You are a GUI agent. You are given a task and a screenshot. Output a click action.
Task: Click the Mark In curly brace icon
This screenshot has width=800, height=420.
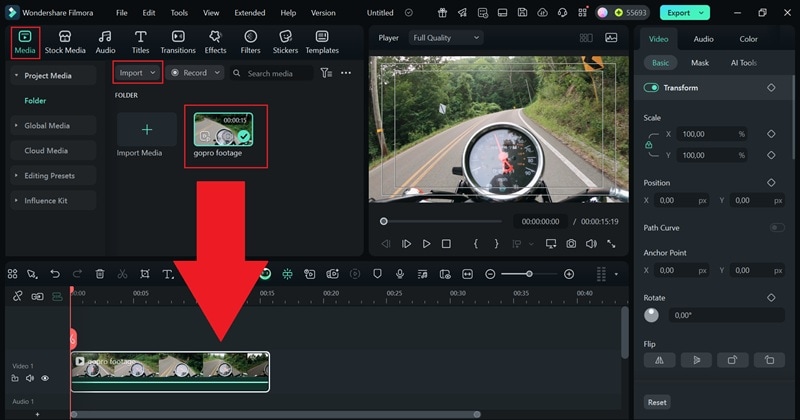tap(476, 244)
